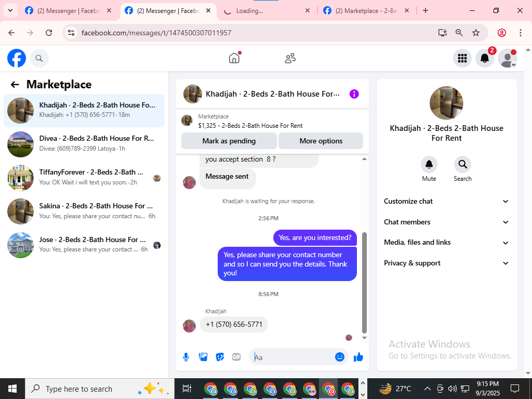Viewport: 532px width, 399px height.
Task: Mute this chat using the bell icon
Action: pyautogui.click(x=429, y=165)
